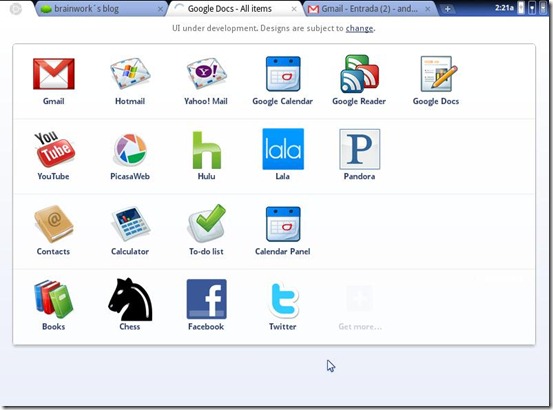Follow the 'change' link in the notice

click(359, 28)
